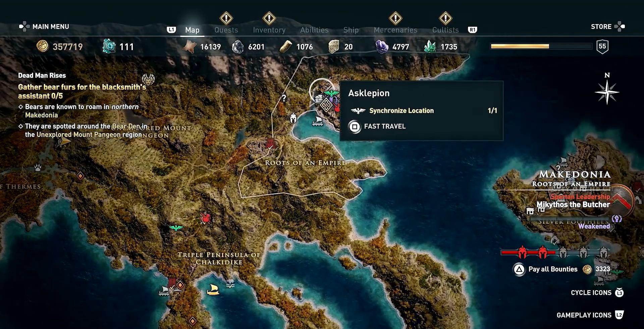Viewport: 644px width, 329px height.
Task: Toggle Gameplay Icons filter
Action: (590, 315)
